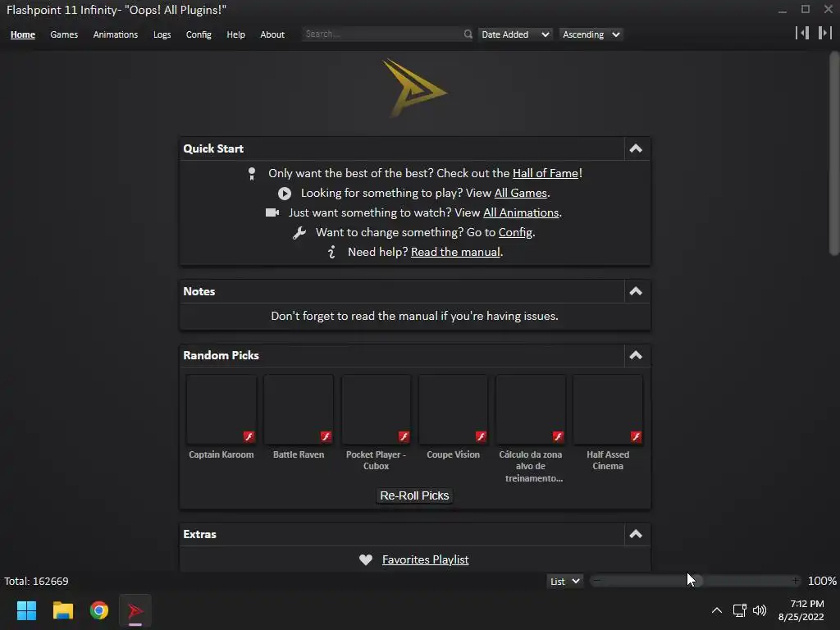840x630 pixels.
Task: Open the Animations tab
Action: click(115, 34)
